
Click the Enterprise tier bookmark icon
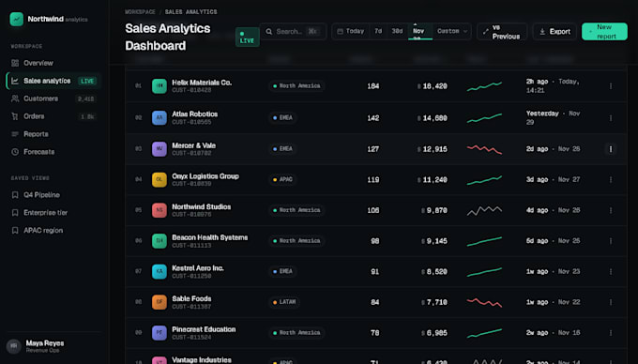click(x=15, y=213)
